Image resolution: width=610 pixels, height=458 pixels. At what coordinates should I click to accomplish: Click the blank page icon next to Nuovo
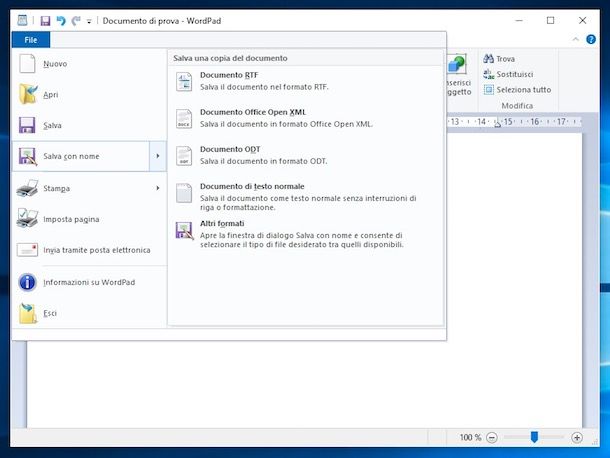click(x=27, y=63)
